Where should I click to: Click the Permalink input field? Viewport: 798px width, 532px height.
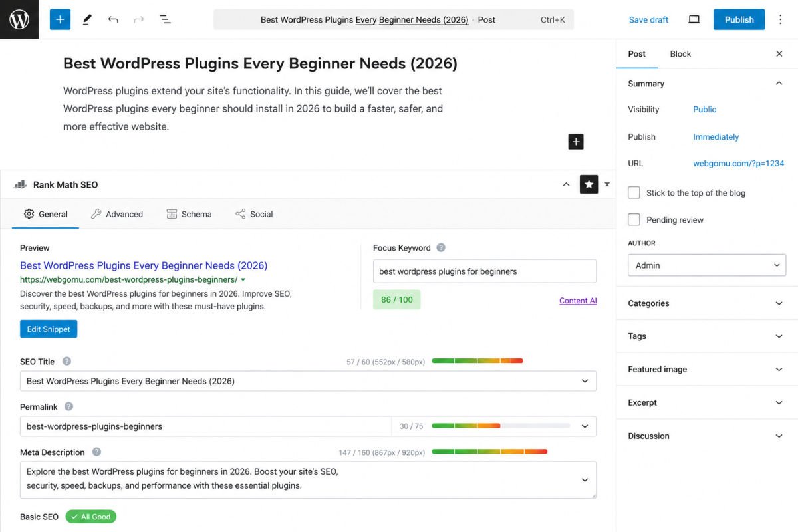coord(205,426)
